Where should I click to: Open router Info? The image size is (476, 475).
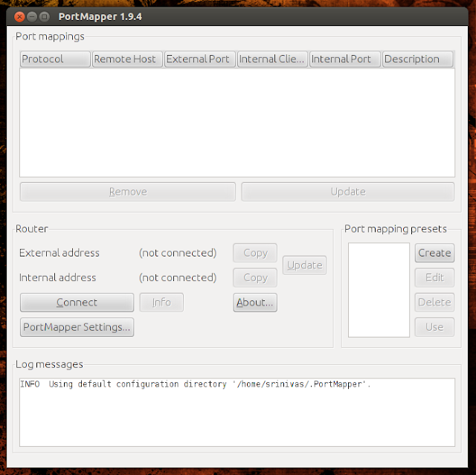pyautogui.click(x=161, y=303)
